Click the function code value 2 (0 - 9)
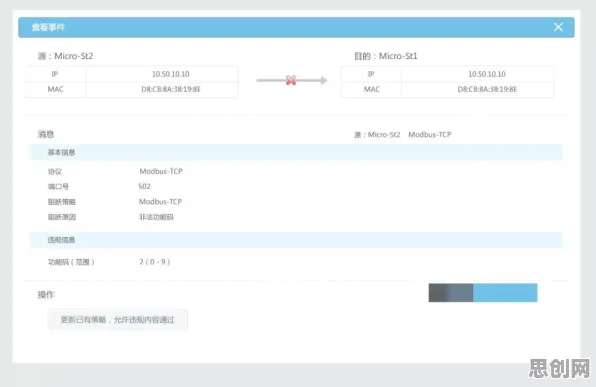 [x=155, y=262]
